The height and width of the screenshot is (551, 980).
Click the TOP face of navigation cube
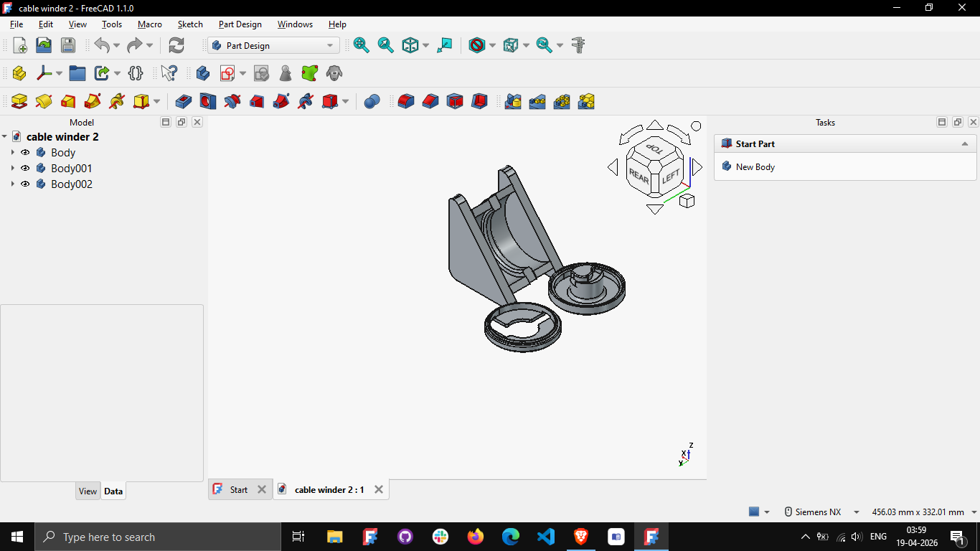(654, 148)
